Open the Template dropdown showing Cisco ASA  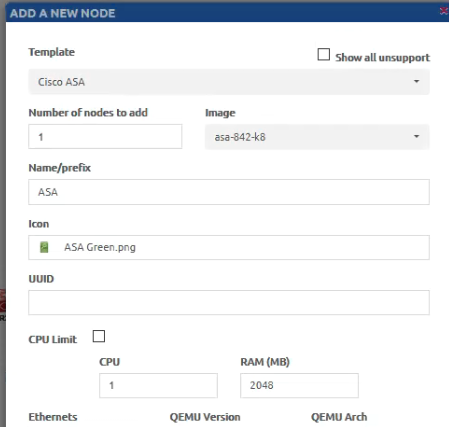tap(229, 82)
